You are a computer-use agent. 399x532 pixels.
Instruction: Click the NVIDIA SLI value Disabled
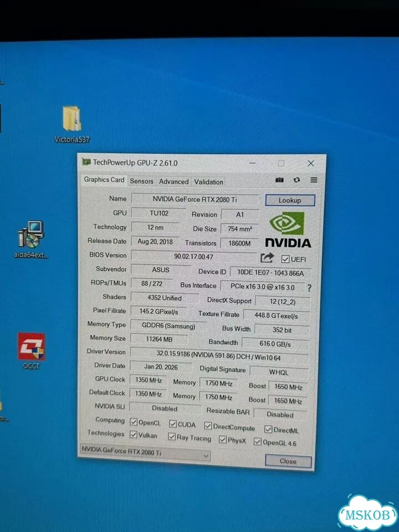(165, 408)
